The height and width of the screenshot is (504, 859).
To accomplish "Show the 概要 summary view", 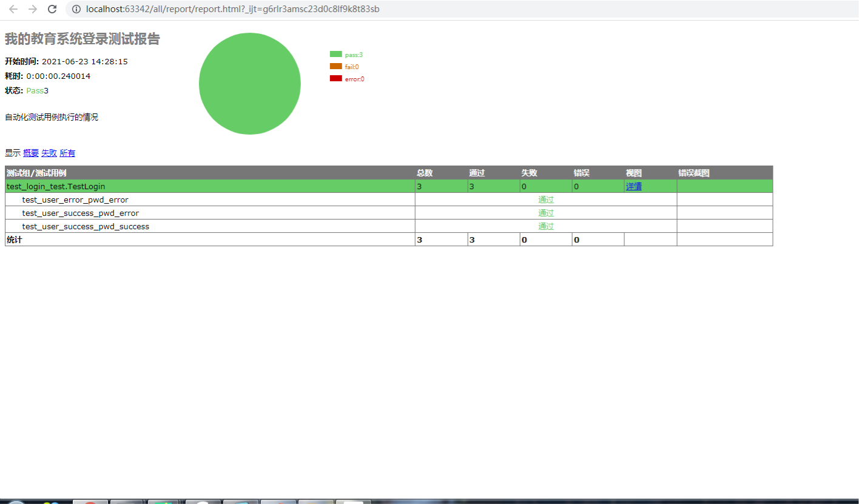I will point(31,153).
